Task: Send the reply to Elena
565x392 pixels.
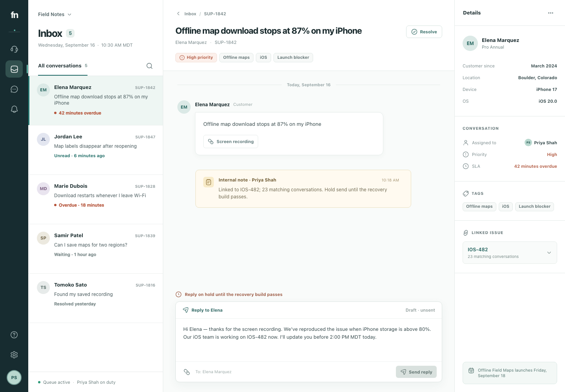Action: tap(416, 372)
